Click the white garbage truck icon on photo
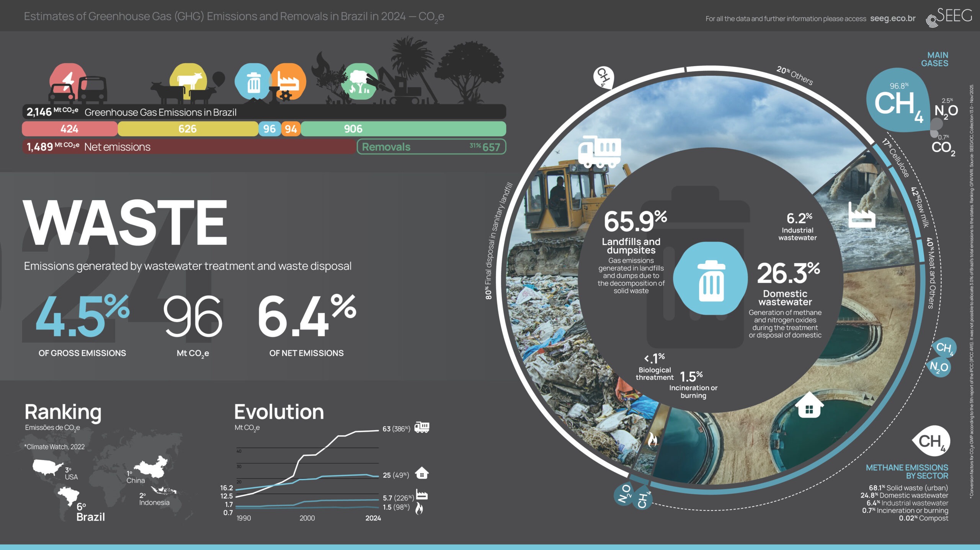Screen dimensions: 980x550 (599, 151)
